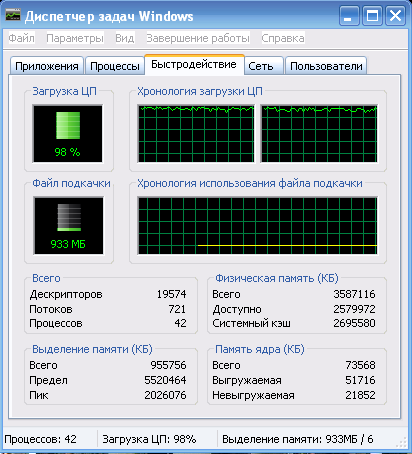Maximize the Task Manager window
The width and height of the screenshot is (412, 454).
tap(372, 16)
